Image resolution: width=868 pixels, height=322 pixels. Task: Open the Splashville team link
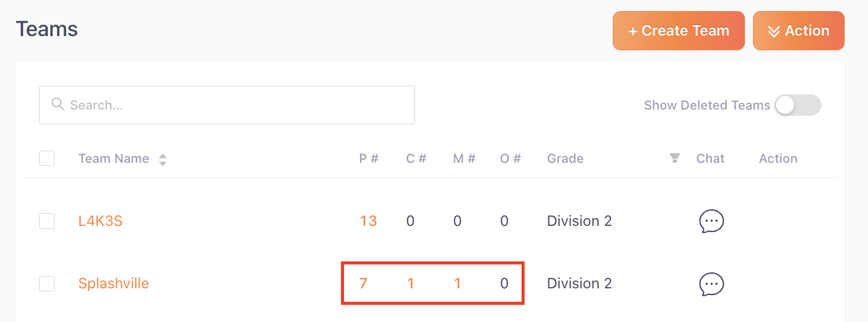(x=114, y=283)
